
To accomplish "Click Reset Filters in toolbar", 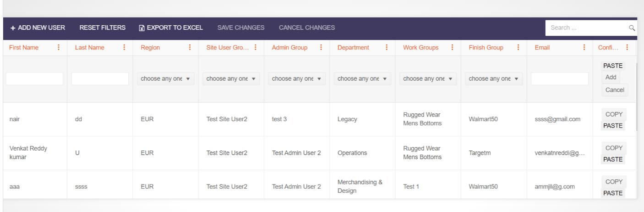I will [x=102, y=28].
